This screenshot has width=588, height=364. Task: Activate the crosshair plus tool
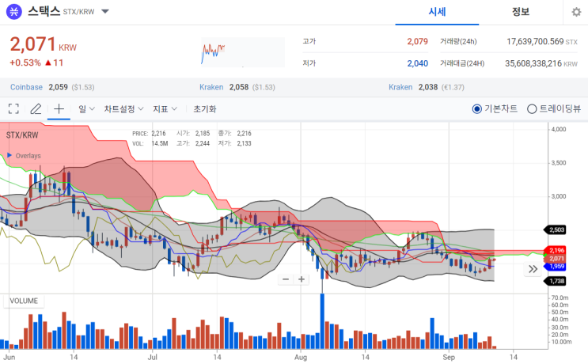[59, 108]
